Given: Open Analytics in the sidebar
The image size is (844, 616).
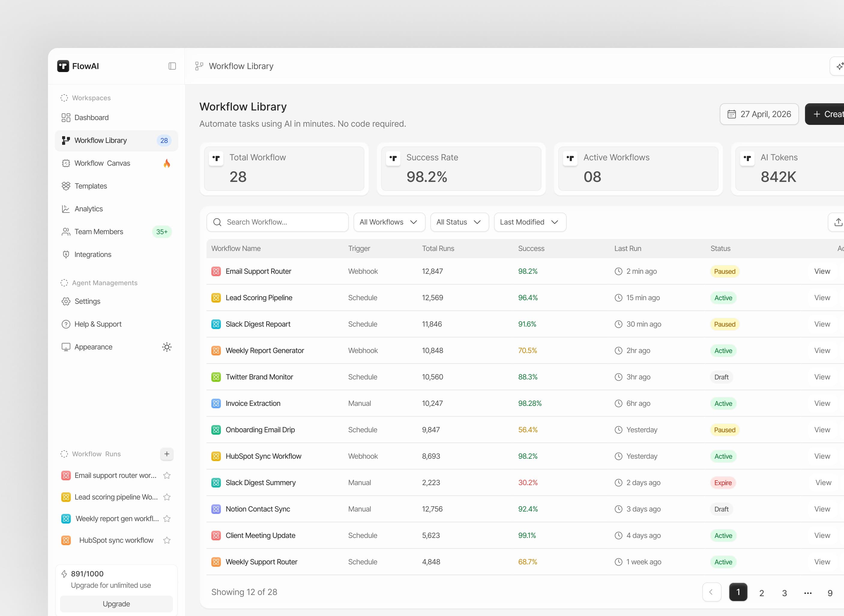Looking at the screenshot, I should 116,209.
